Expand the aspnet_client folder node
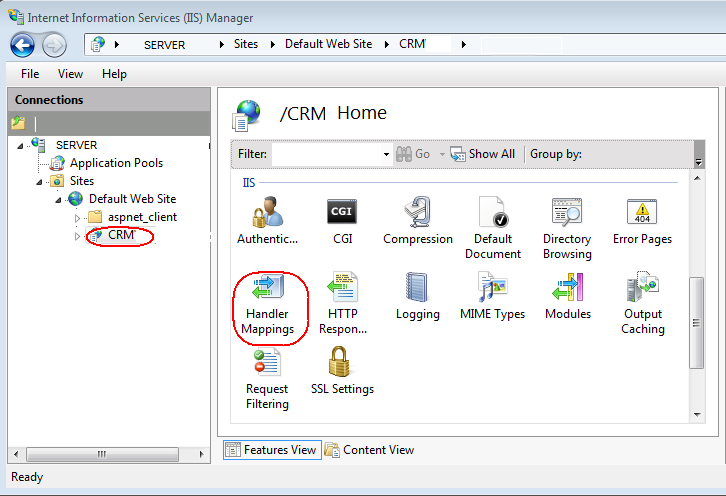 click(78, 218)
